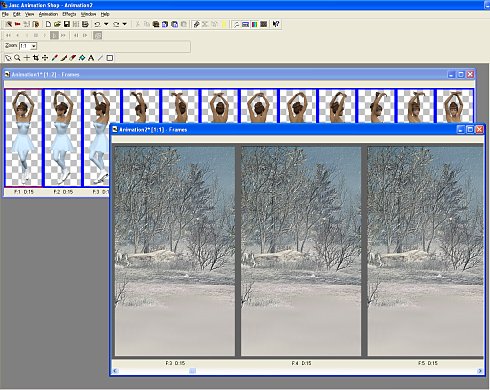Screen dimensions: 490x390
Task: Open the Effects menu
Action: 69,14
